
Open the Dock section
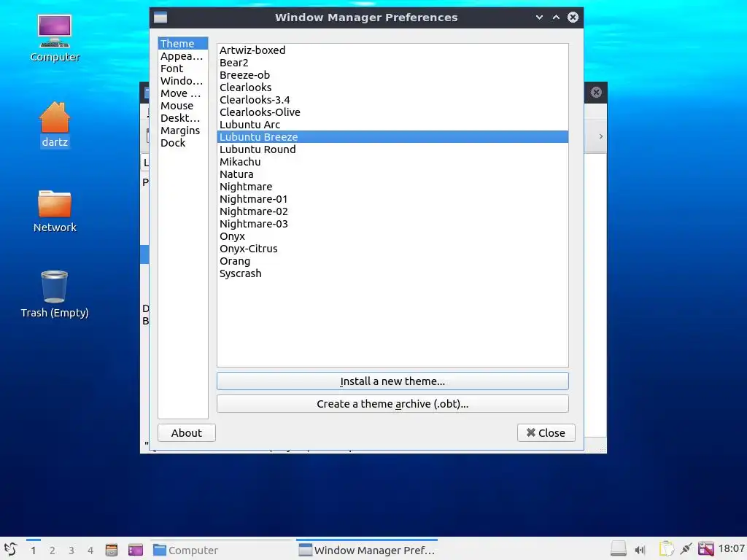(x=183, y=142)
